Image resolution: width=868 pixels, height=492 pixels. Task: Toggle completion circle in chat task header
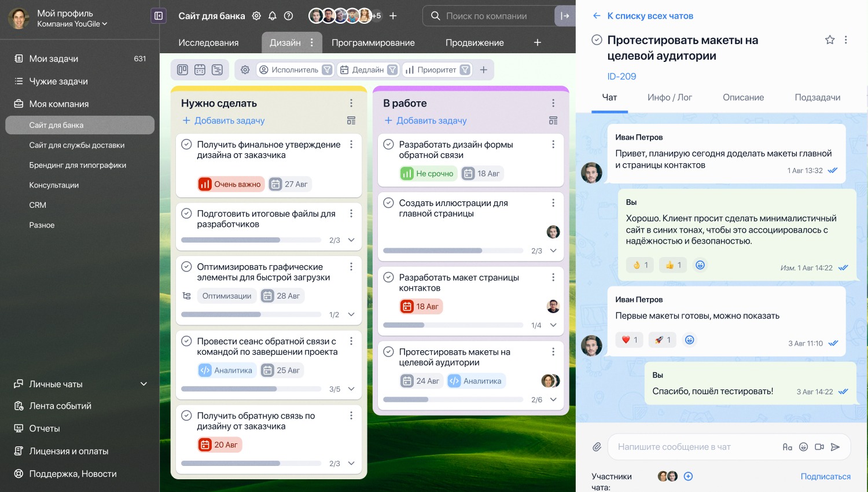(597, 40)
